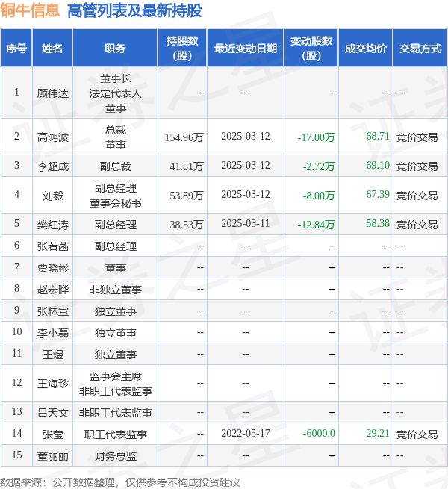Screen dimensions: 448x489
Task: Select the name 赵宏晔
Action: click(x=53, y=290)
